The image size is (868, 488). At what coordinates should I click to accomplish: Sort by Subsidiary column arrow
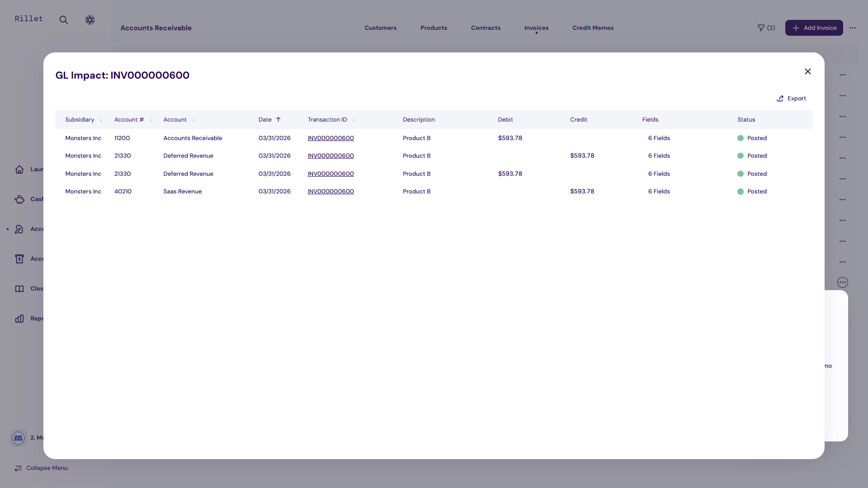101,120
